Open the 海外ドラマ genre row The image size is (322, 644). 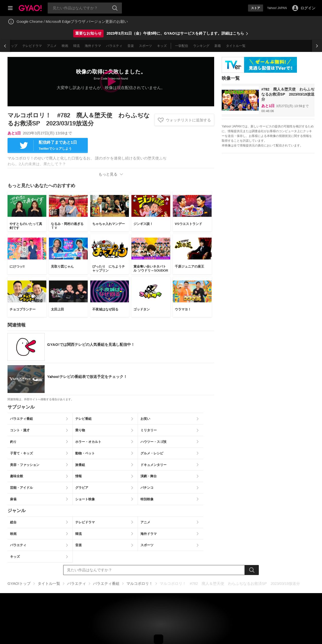pyautogui.click(x=171, y=534)
